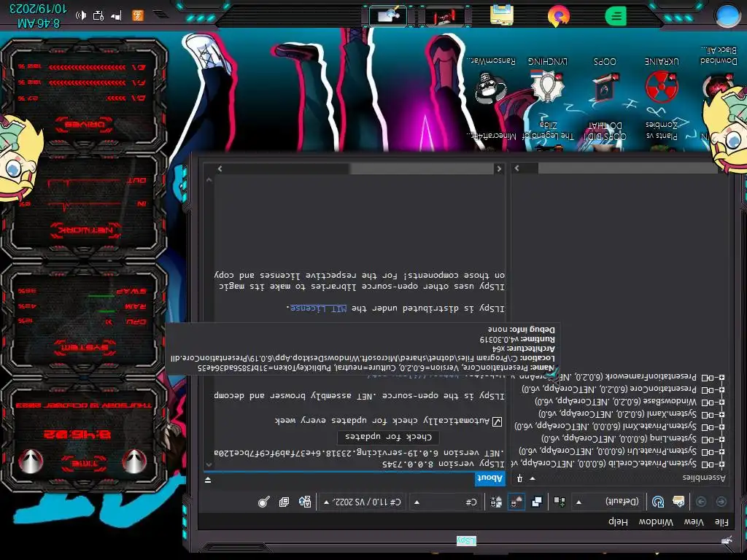Expand the System.Xaml assembly node
The height and width of the screenshot is (560, 747).
pyautogui.click(x=721, y=414)
